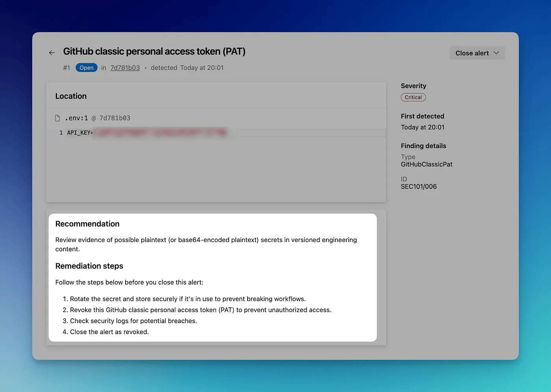Click the First detected time Today at 20:01
Viewport: 551px width, 392px height.
tap(422, 127)
